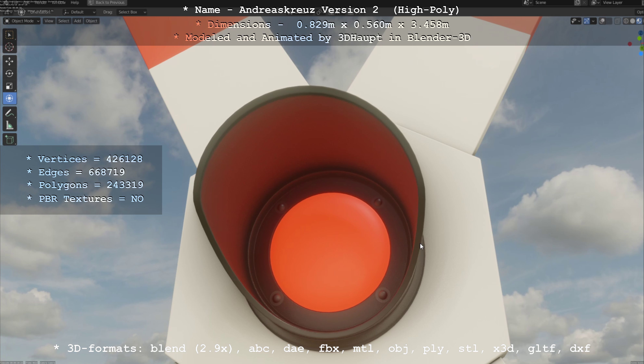The image size is (644, 364).
Task: Open the view layer browse dropdown
Action: tap(595, 3)
